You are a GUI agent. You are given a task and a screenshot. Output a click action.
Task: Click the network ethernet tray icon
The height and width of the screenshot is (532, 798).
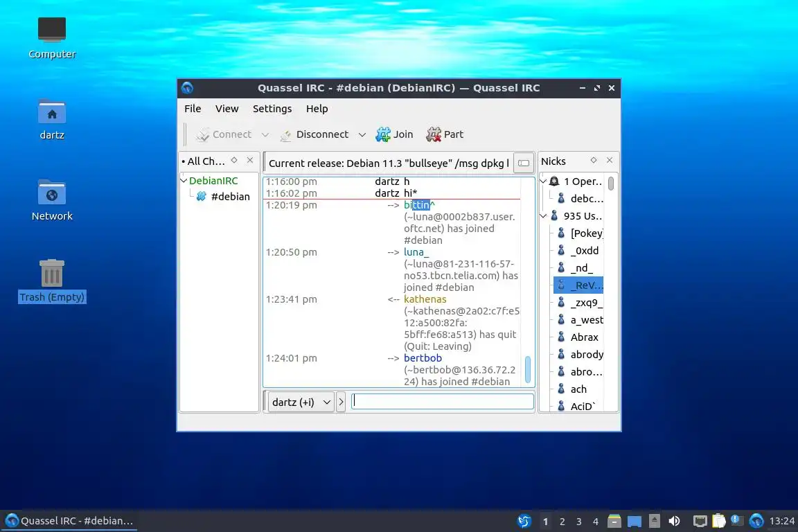pyautogui.click(x=700, y=521)
